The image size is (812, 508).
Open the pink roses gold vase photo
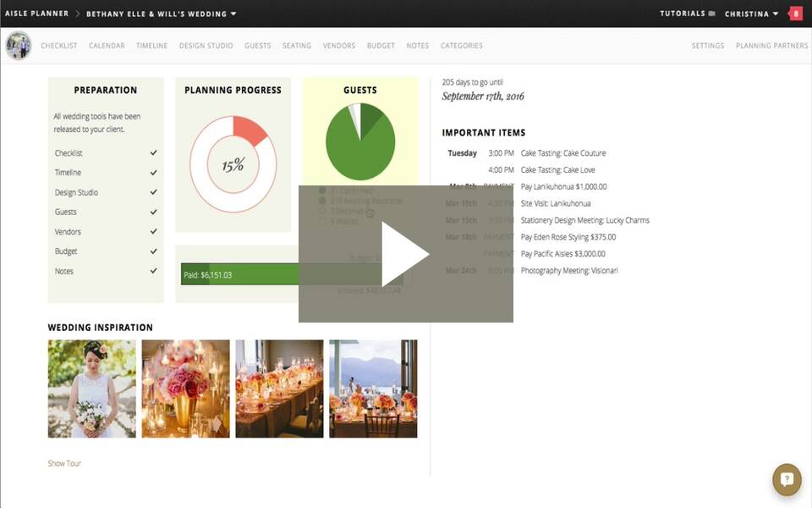click(x=186, y=389)
